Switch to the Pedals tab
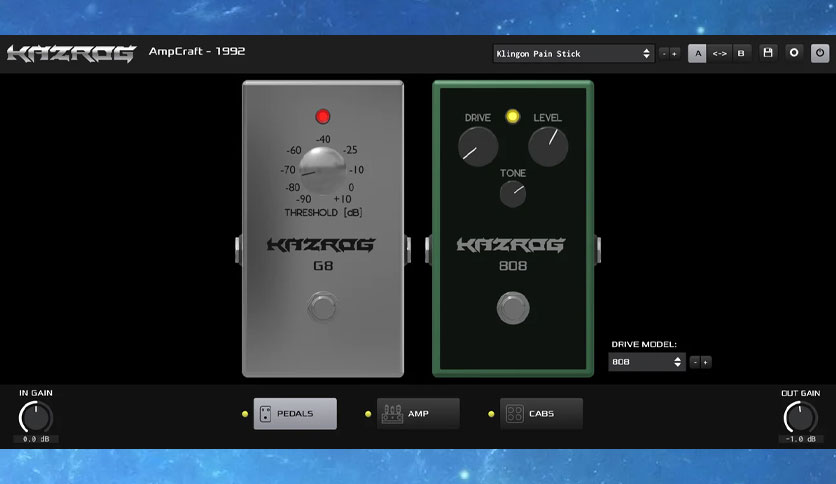This screenshot has height=484, width=836. pos(295,414)
